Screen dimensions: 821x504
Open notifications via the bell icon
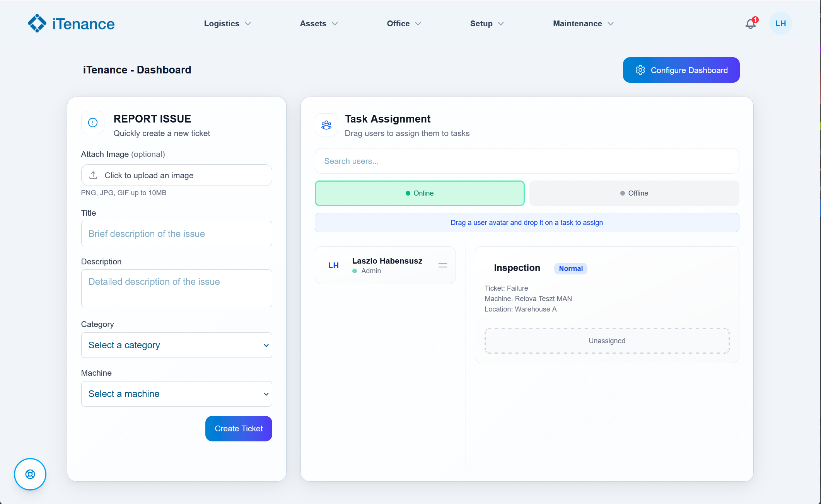pyautogui.click(x=750, y=24)
